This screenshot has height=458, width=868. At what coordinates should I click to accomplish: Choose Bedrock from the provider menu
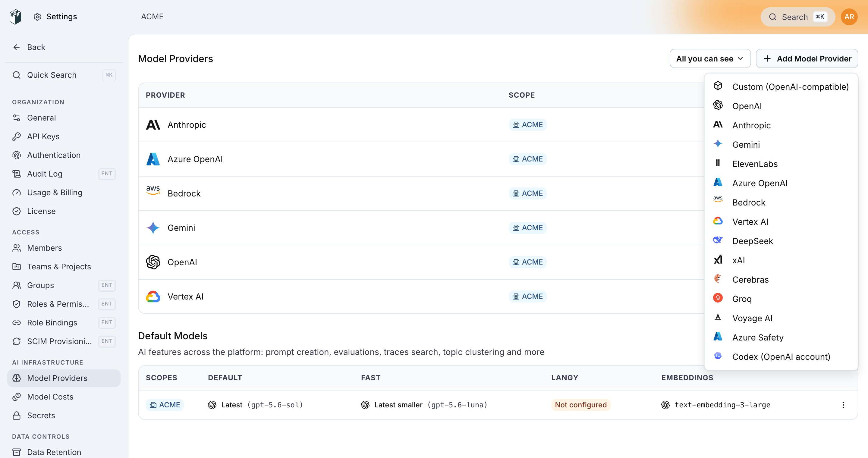pos(781,202)
